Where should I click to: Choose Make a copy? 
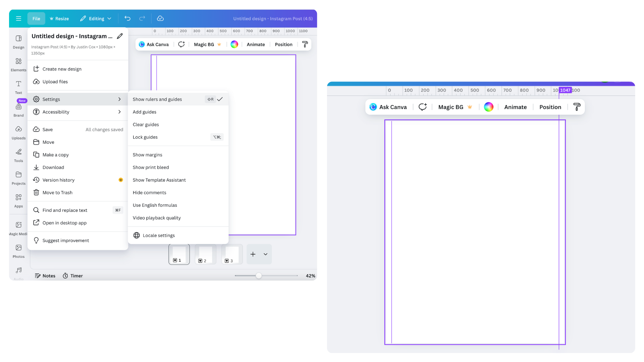(x=78, y=155)
